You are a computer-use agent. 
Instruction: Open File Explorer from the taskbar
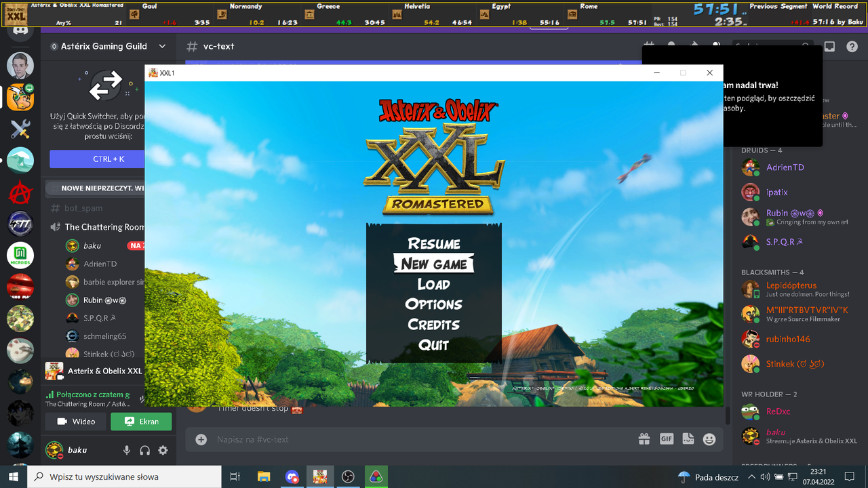pos(264,476)
